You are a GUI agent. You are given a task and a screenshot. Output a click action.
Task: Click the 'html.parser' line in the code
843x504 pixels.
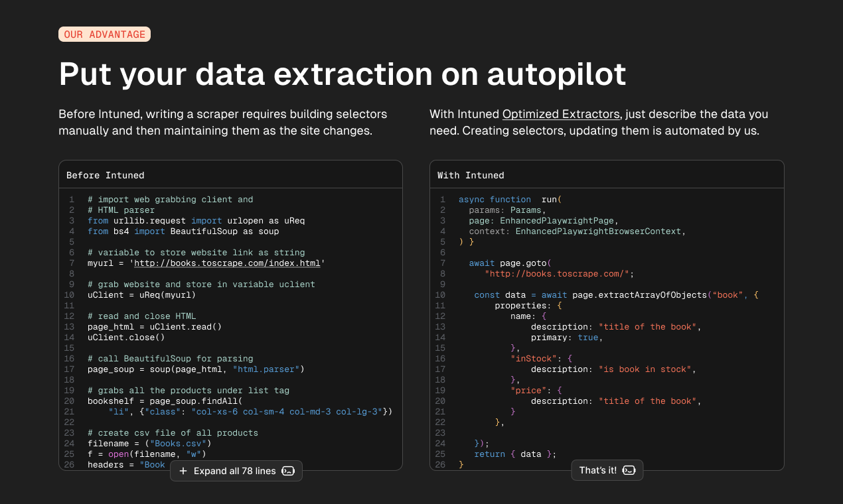point(196,369)
